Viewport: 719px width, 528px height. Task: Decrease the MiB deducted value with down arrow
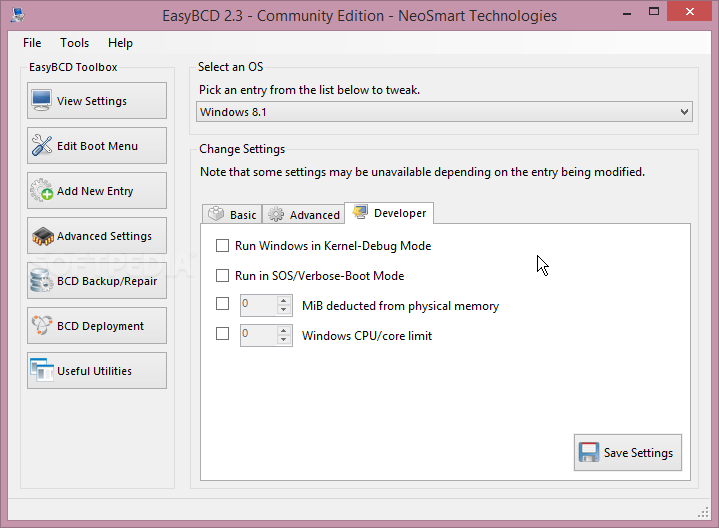click(284, 310)
